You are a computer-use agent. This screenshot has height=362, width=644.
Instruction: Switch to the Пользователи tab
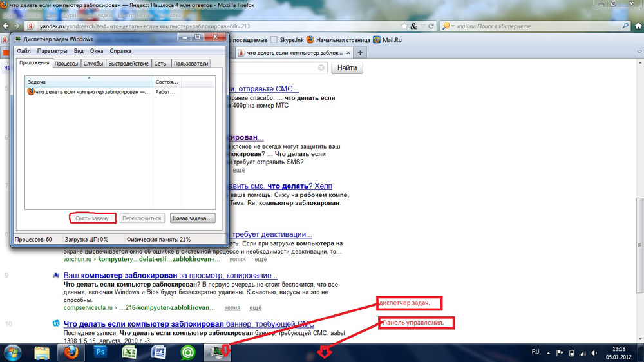point(191,64)
